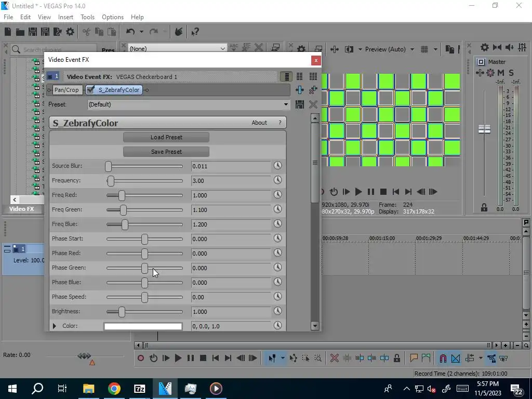
Task: Open the Edit Tool selection dropdown arrow
Action: point(283,358)
